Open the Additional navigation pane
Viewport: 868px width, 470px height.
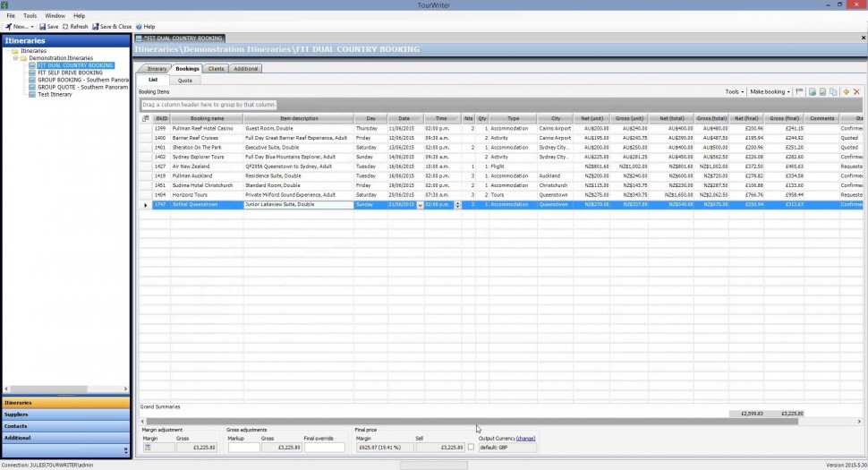(66, 438)
